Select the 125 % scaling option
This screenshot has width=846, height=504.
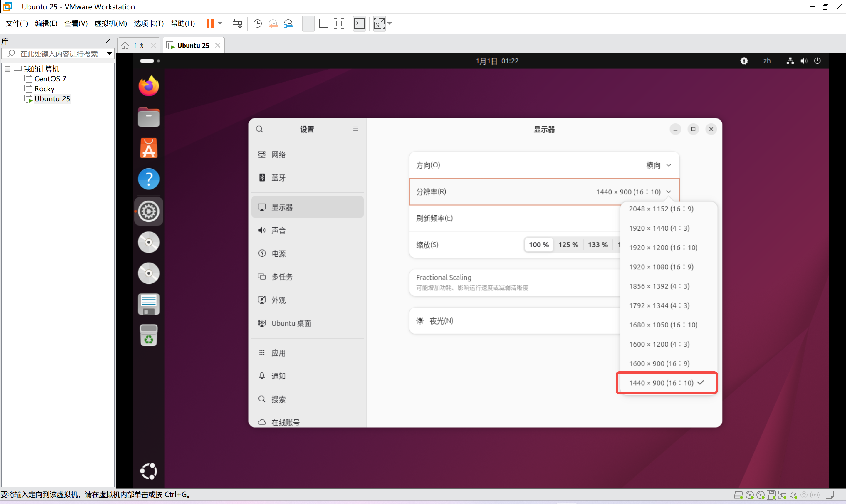[x=568, y=245]
